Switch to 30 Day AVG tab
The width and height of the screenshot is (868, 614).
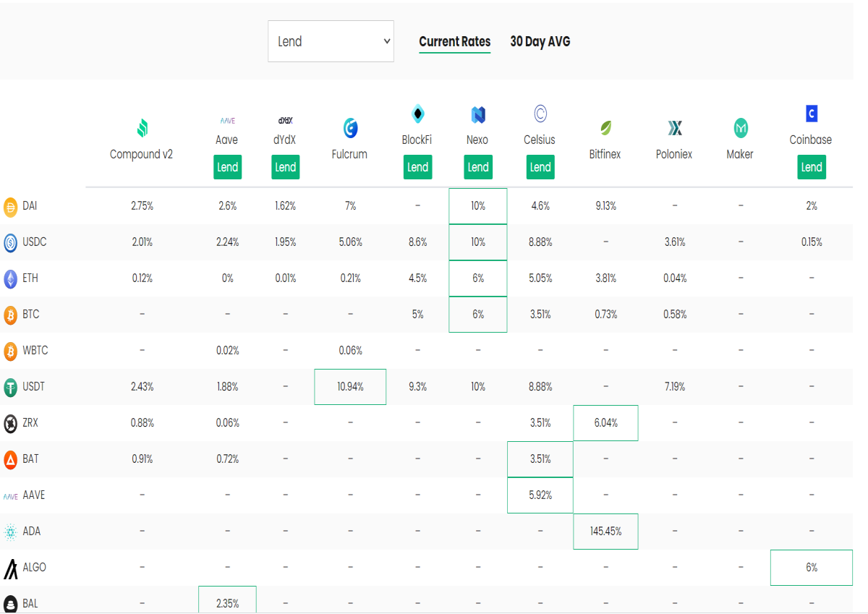point(540,41)
